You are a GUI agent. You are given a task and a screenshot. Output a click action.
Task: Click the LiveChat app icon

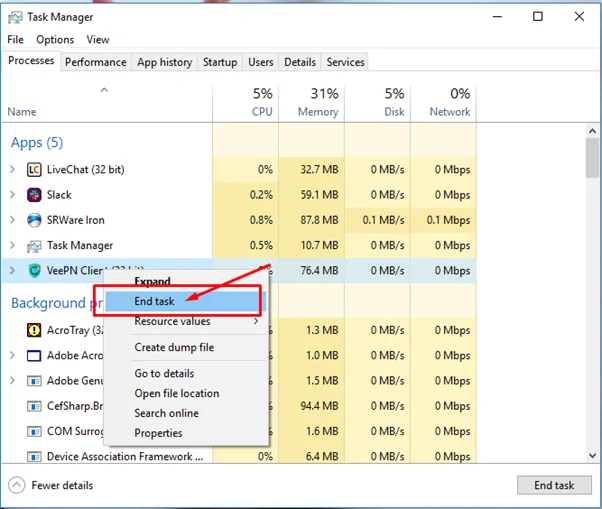pyautogui.click(x=34, y=169)
